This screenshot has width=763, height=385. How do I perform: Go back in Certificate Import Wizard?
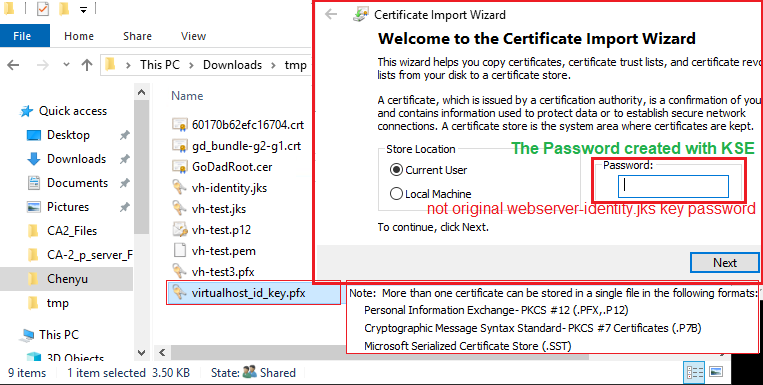pyautogui.click(x=331, y=14)
